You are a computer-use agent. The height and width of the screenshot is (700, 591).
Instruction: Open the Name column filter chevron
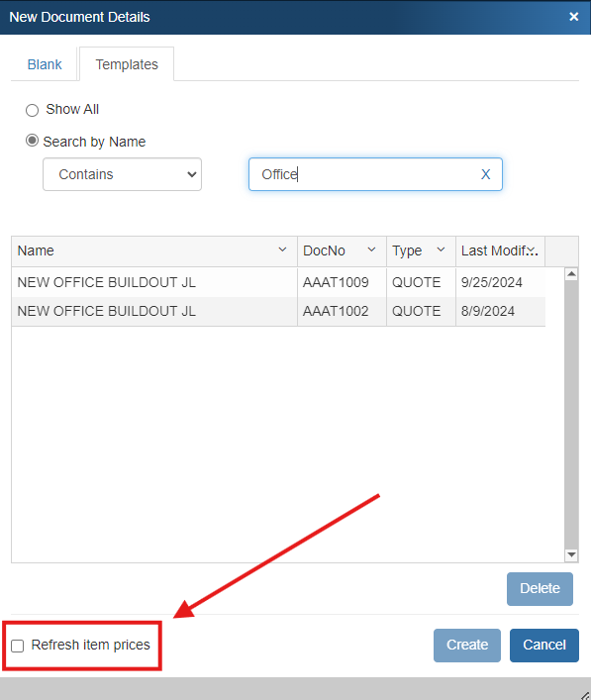pos(282,250)
